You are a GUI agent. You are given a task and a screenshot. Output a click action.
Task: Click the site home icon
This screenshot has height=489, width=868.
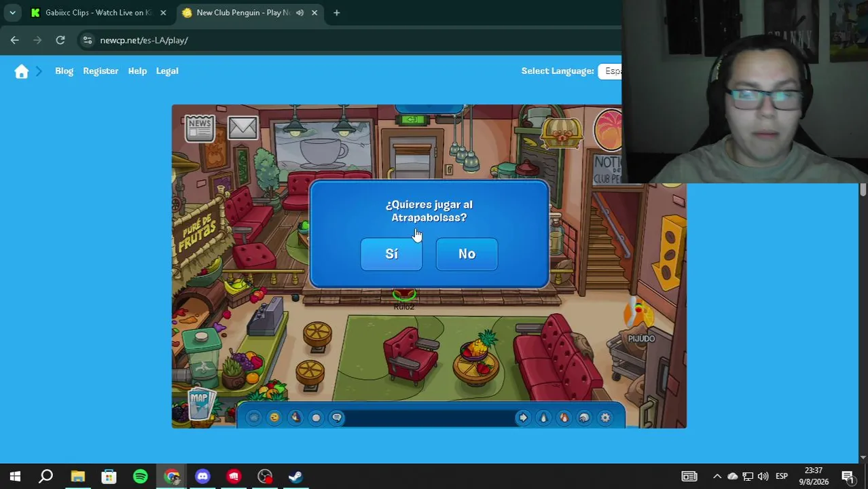coord(22,71)
